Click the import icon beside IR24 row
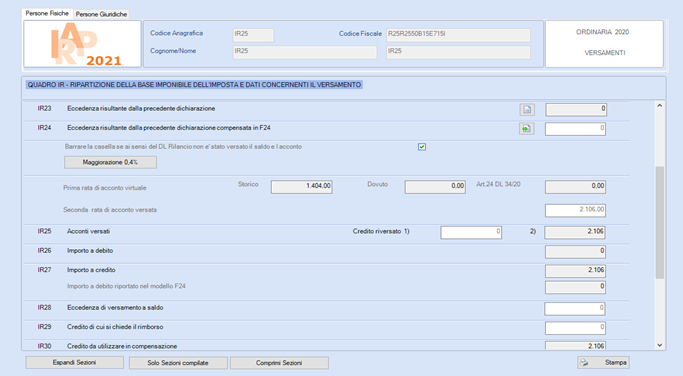The width and height of the screenshot is (683, 376). (x=527, y=129)
